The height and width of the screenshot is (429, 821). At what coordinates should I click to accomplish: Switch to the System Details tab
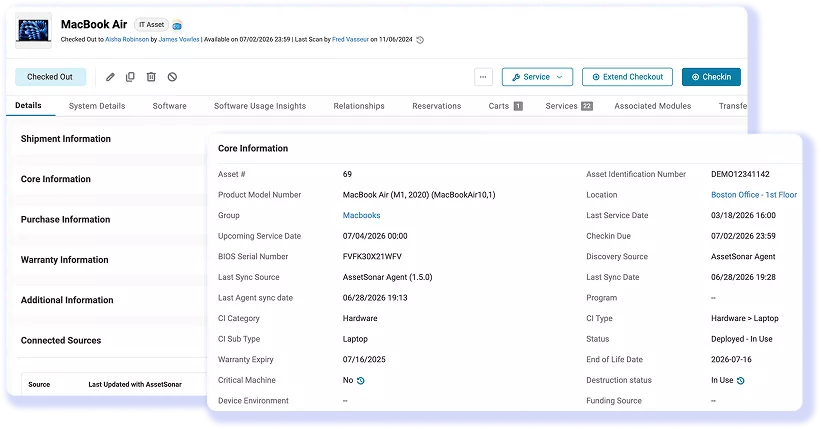coord(97,106)
